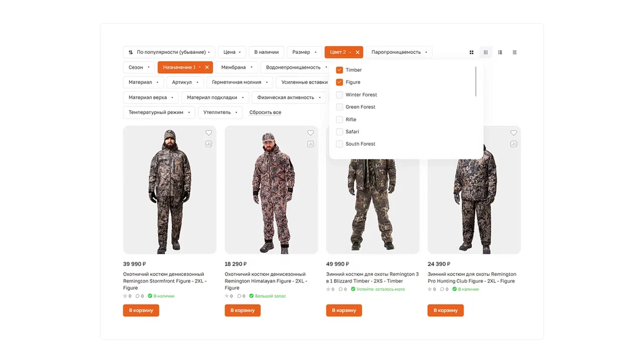The height and width of the screenshot is (363, 644).
Task: Add Pro Hunting Club suit to favorites
Action: pyautogui.click(x=514, y=133)
